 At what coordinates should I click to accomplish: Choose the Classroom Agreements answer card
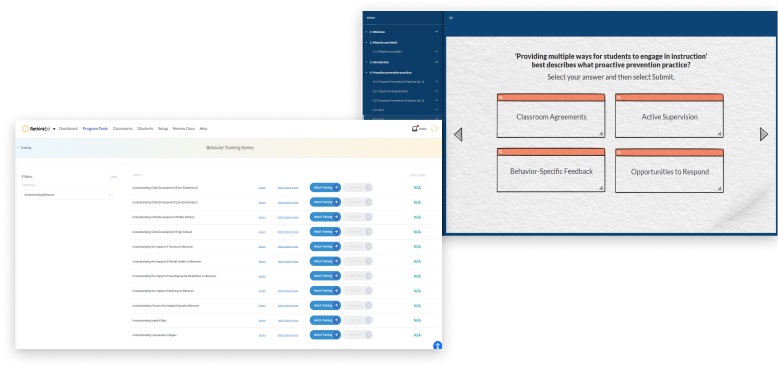tap(551, 116)
